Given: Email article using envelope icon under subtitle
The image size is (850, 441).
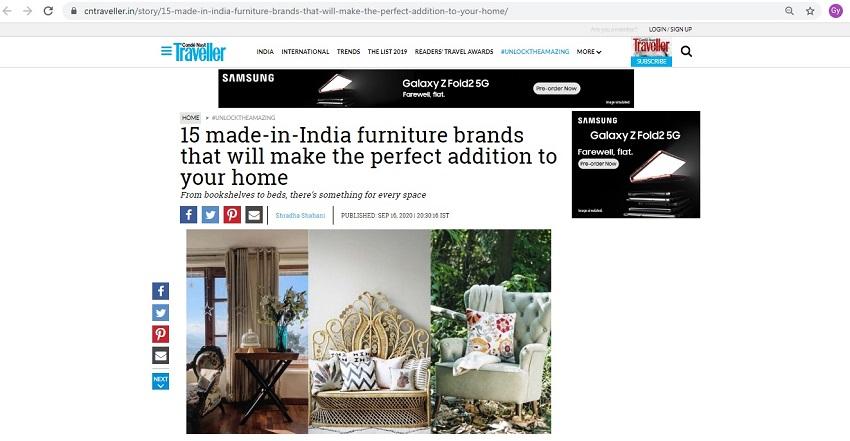Looking at the screenshot, I should click(x=254, y=215).
